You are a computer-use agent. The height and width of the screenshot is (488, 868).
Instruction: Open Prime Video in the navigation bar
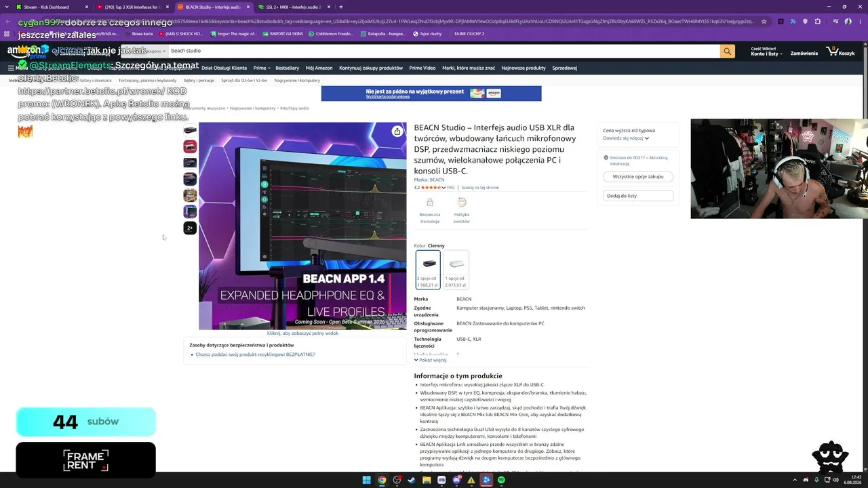point(422,68)
